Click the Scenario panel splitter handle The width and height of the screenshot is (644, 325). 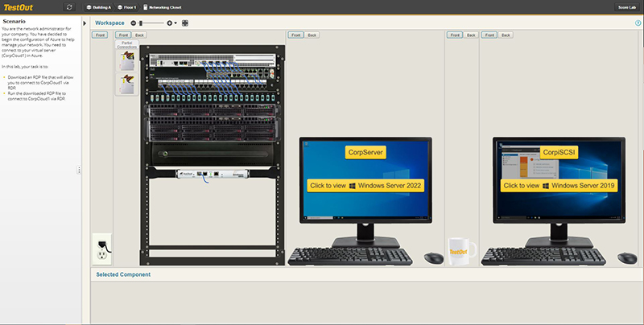(79, 170)
